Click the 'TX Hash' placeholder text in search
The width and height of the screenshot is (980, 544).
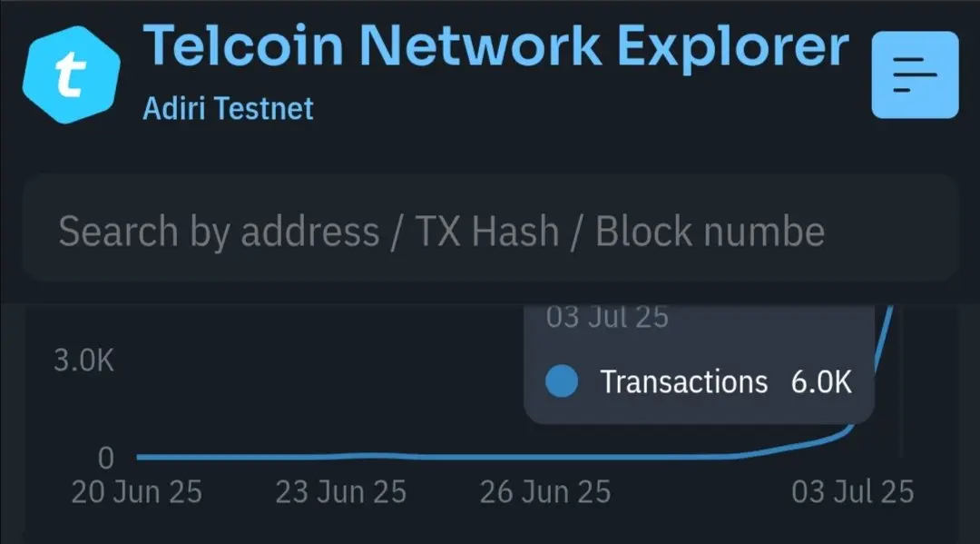coord(487,231)
